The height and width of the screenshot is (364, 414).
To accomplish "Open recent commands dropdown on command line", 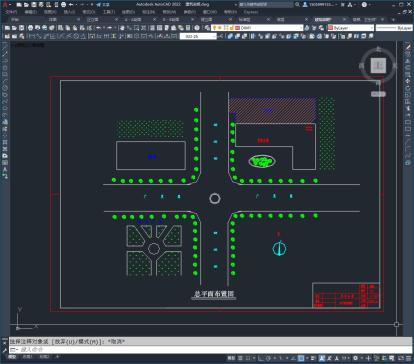I will (x=14, y=349).
